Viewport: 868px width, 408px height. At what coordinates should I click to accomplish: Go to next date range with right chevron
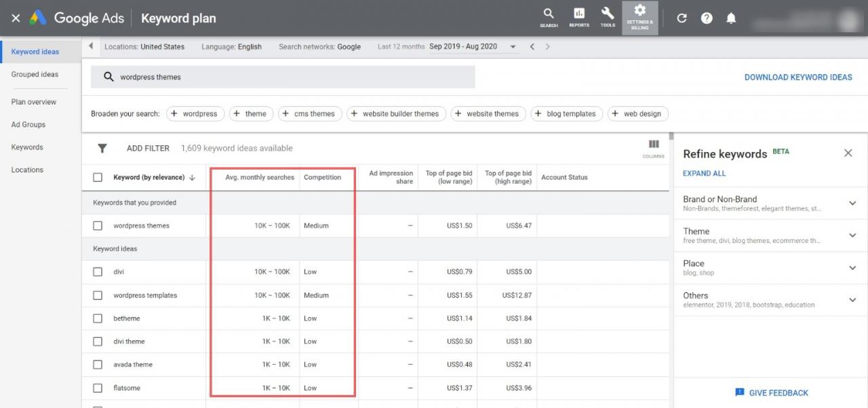coord(548,47)
